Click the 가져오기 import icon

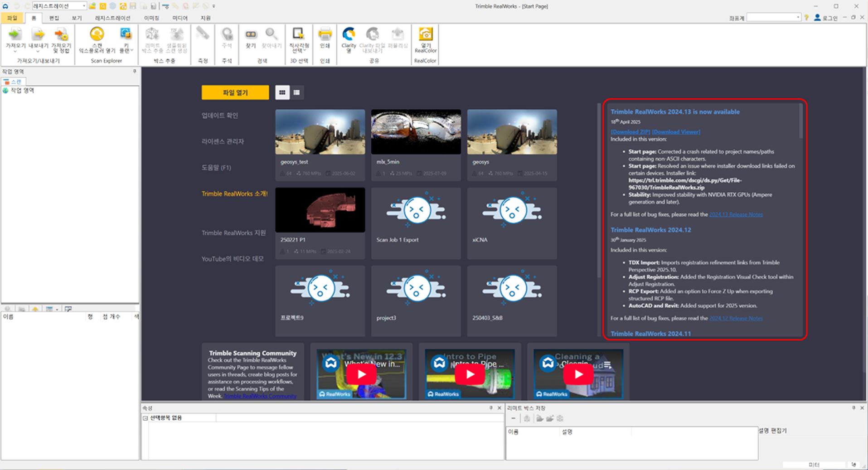[x=15, y=34]
